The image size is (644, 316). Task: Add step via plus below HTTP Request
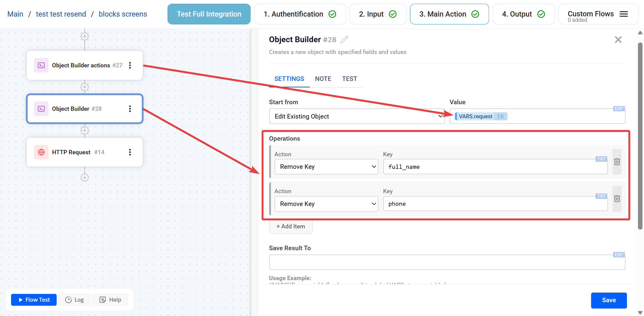point(85,178)
